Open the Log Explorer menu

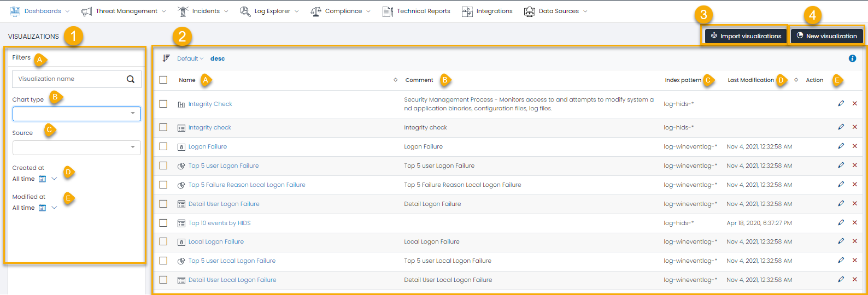tap(269, 11)
